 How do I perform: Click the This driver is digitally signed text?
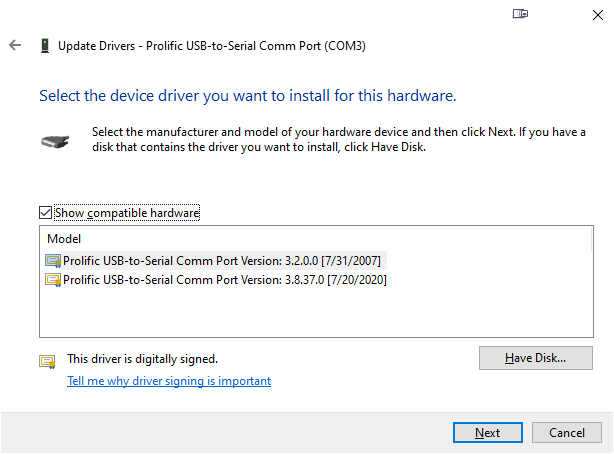click(143, 359)
